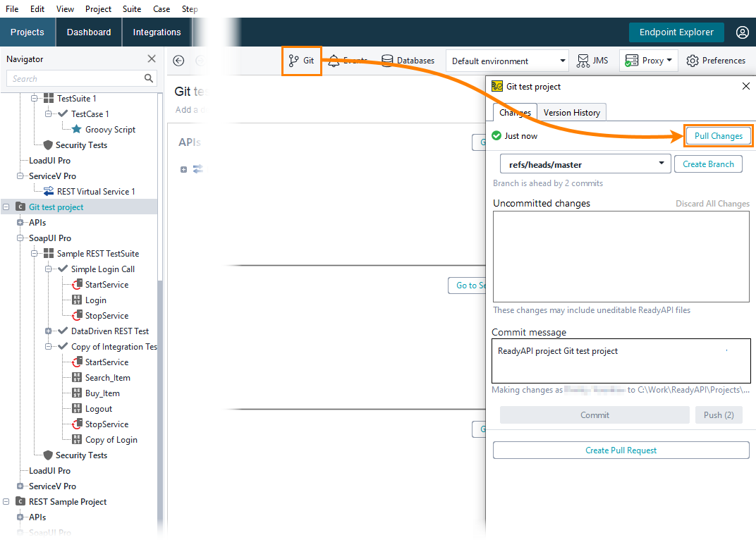The image size is (756, 540).
Task: Collapse TestCase 1 node
Action: tap(48, 113)
